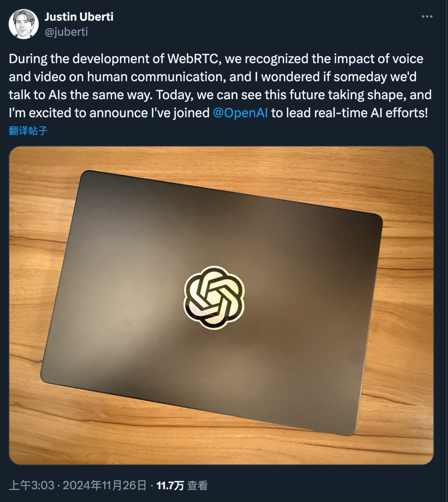Image resolution: width=448 pixels, height=502 pixels.
Task: Open the attached laptop photo
Action: [221, 305]
